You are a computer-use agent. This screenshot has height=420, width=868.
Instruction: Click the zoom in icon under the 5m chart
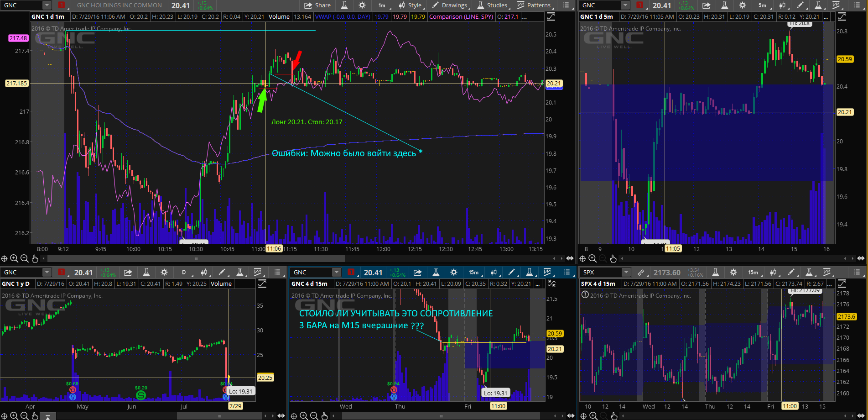593,258
